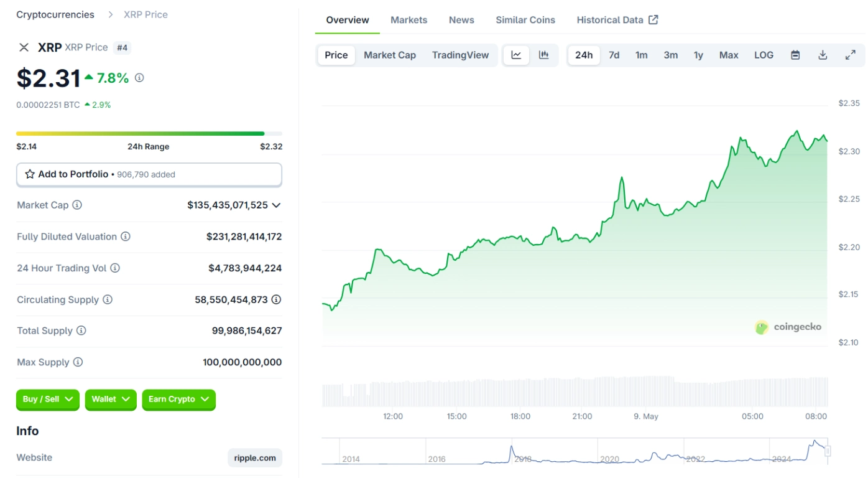
Task: Go to Cryptocurrencies breadcrumb link
Action: click(55, 14)
